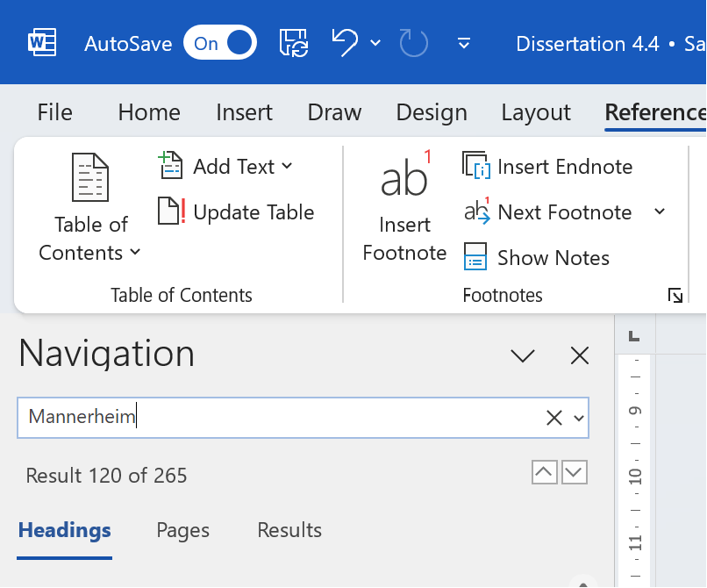
Task: Click Insert Endnote
Action: click(x=547, y=167)
